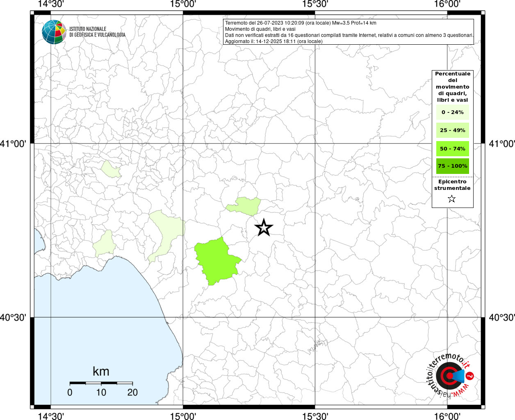The height and width of the screenshot is (420, 515).
Task: Select the 75 - 100% legend swatch
Action: coord(453,166)
